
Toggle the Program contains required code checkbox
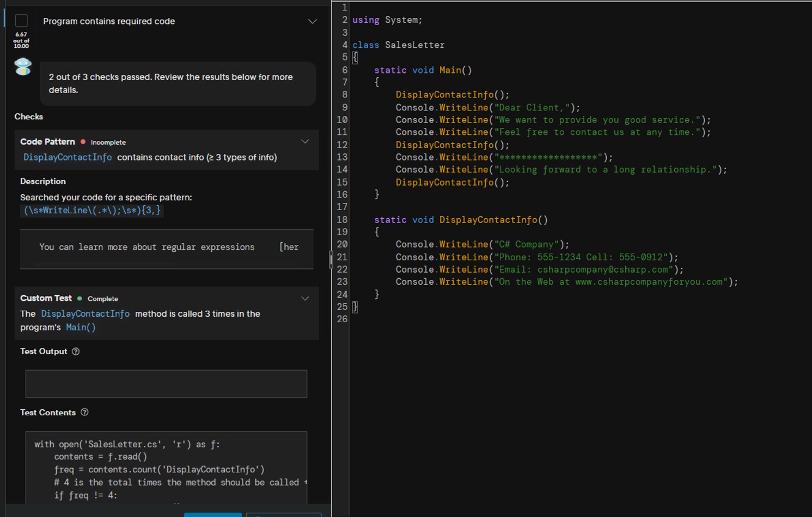(21, 21)
